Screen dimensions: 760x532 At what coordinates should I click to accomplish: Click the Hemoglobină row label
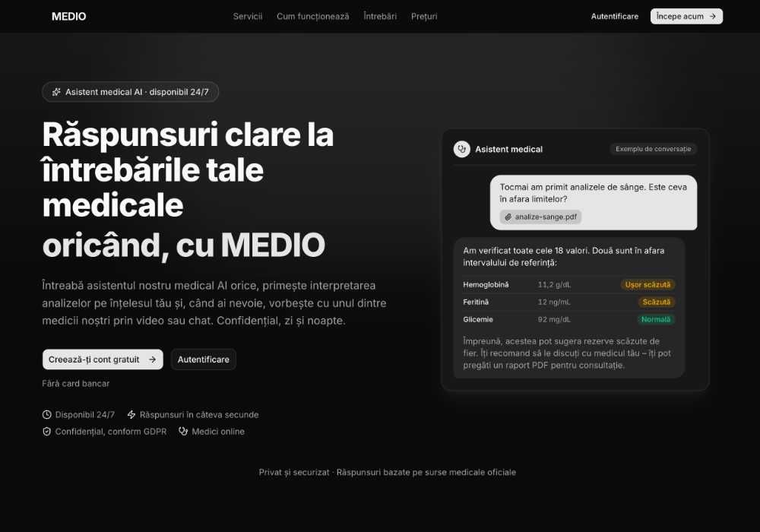(x=486, y=285)
